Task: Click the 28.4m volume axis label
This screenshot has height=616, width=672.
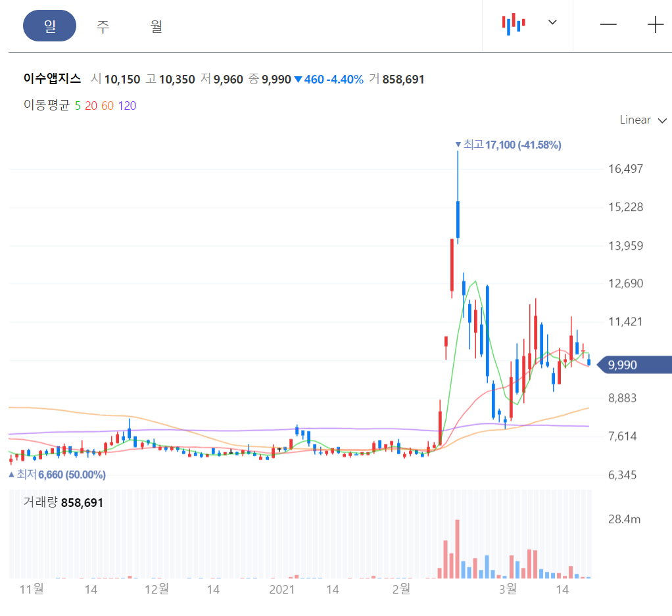Action: [625, 519]
